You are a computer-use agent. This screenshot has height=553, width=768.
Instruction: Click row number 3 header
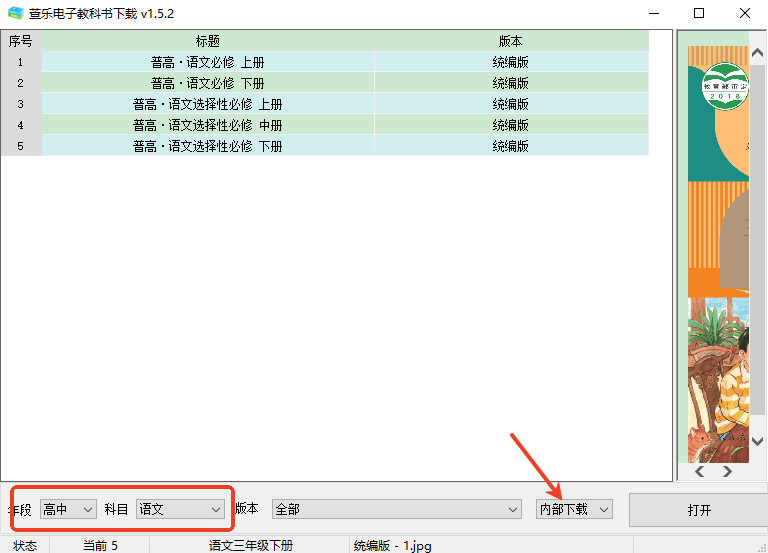pyautogui.click(x=21, y=104)
